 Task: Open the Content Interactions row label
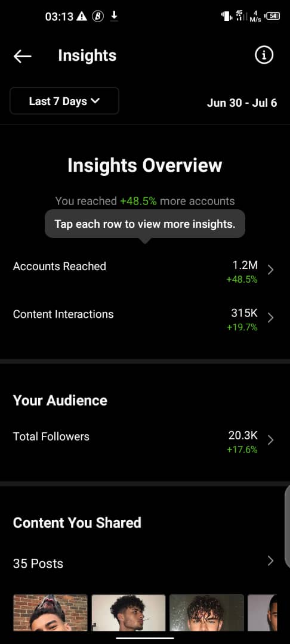pyautogui.click(x=63, y=314)
